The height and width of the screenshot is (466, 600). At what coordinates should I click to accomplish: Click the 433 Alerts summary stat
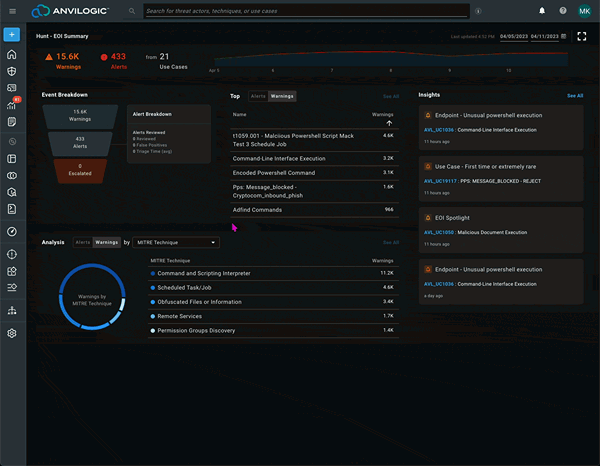click(113, 61)
